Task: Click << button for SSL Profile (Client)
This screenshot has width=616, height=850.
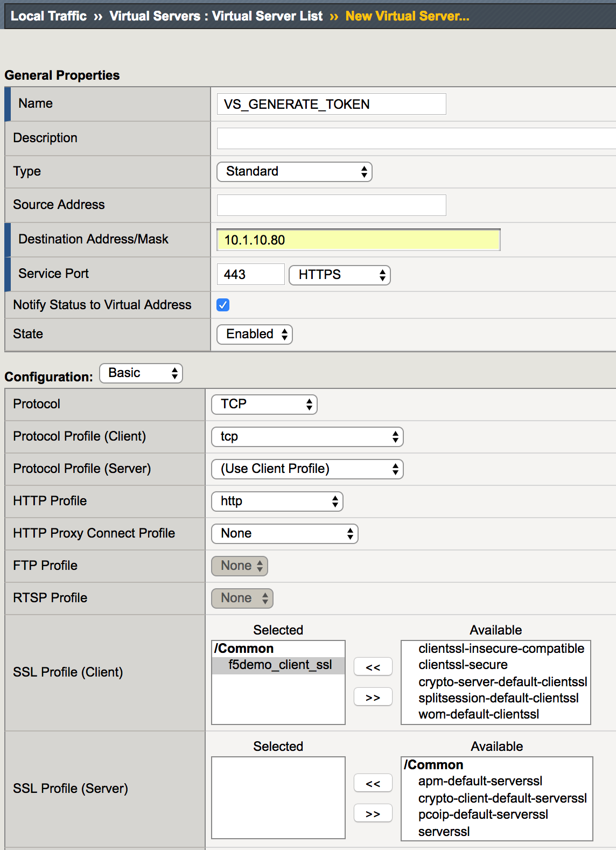Action: (x=373, y=667)
